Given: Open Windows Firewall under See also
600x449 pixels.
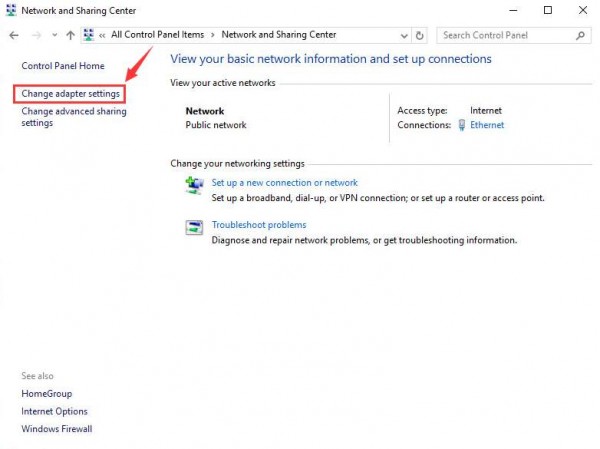Looking at the screenshot, I should 57,429.
